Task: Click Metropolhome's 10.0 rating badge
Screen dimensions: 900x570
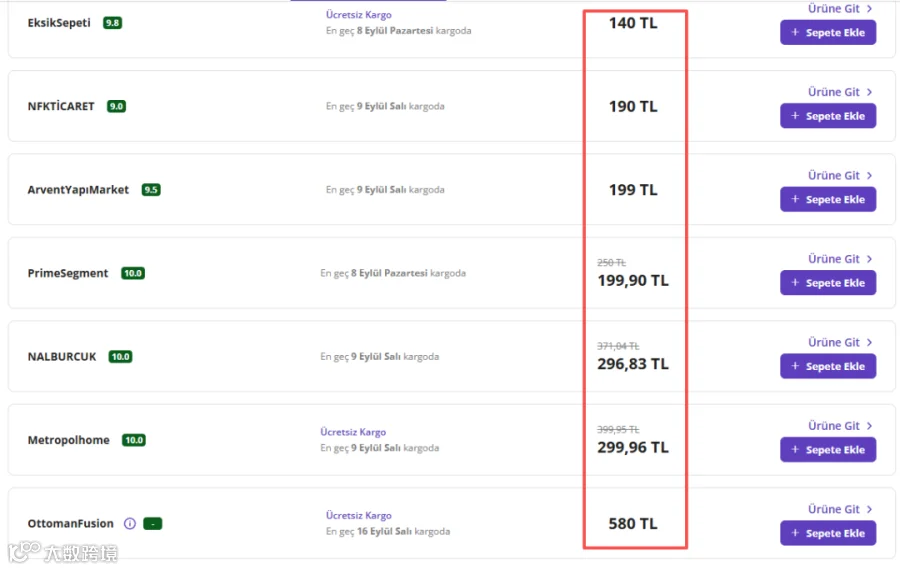Action: coord(134,440)
